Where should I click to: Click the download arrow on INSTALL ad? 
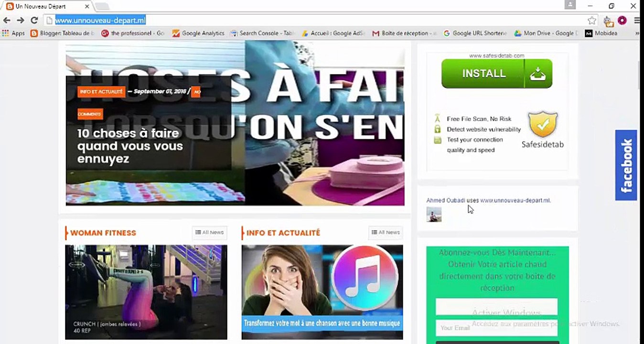(538, 74)
